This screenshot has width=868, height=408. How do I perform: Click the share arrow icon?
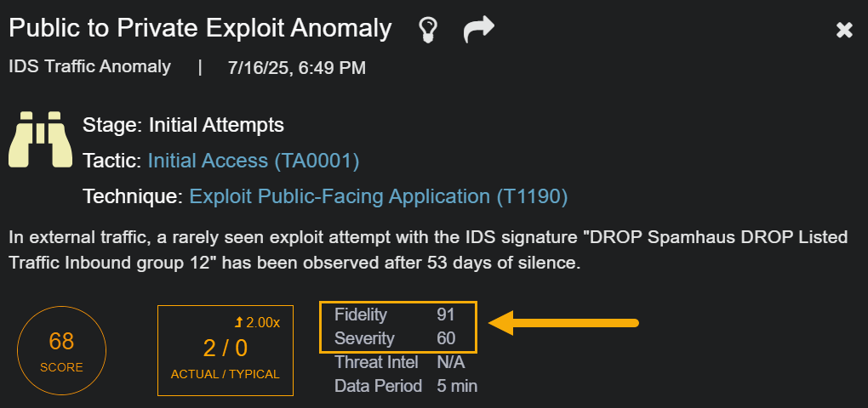[x=478, y=31]
